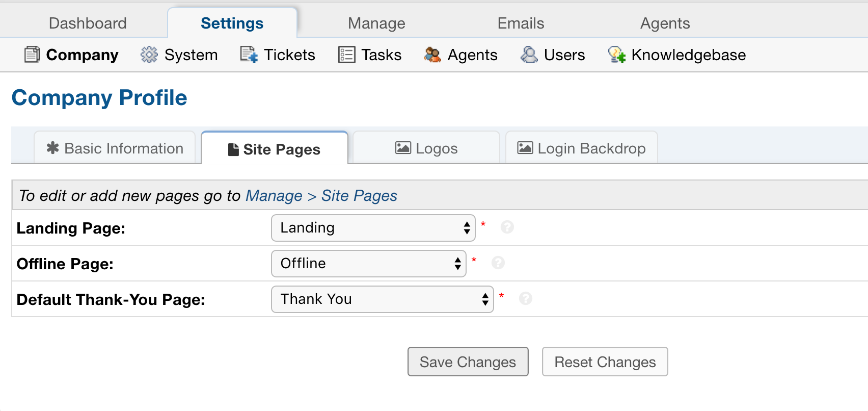This screenshot has height=411, width=868.
Task: Change the Default Thank-You Page selection
Action: [x=382, y=299]
